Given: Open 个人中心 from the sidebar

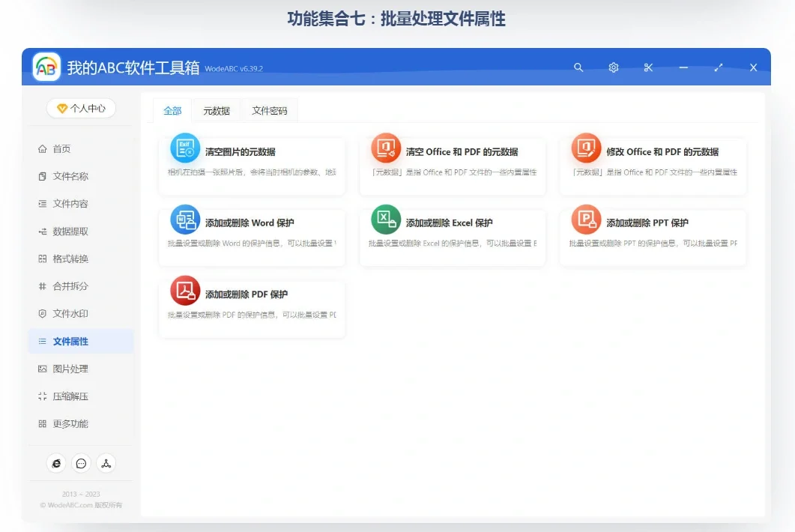Looking at the screenshot, I should pyautogui.click(x=80, y=108).
